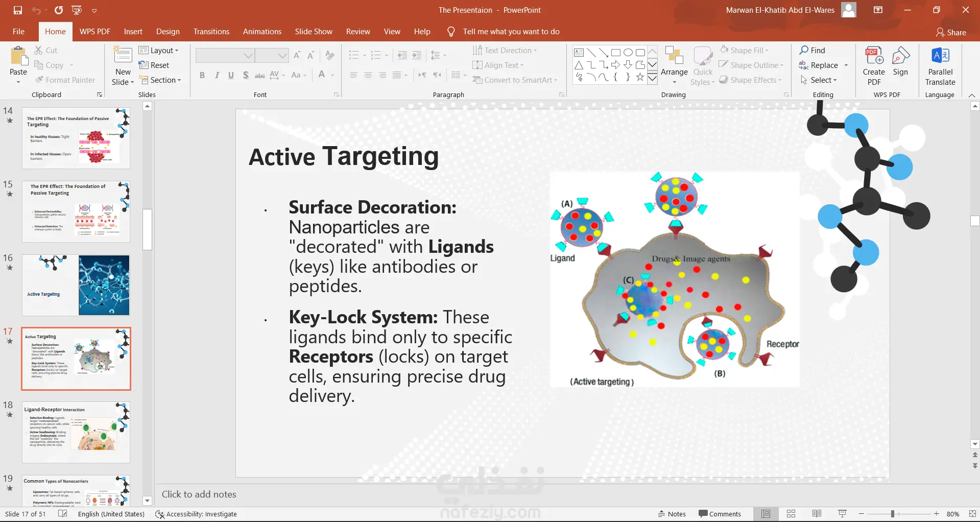The height and width of the screenshot is (522, 980).
Task: Open Parallel Translate
Action: pyautogui.click(x=940, y=65)
